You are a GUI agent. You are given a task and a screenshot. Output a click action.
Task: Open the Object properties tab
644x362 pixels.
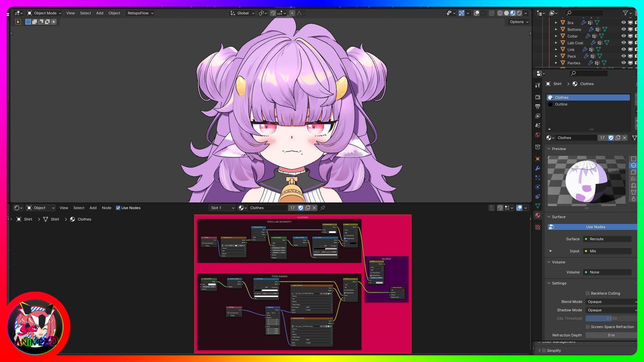538,159
